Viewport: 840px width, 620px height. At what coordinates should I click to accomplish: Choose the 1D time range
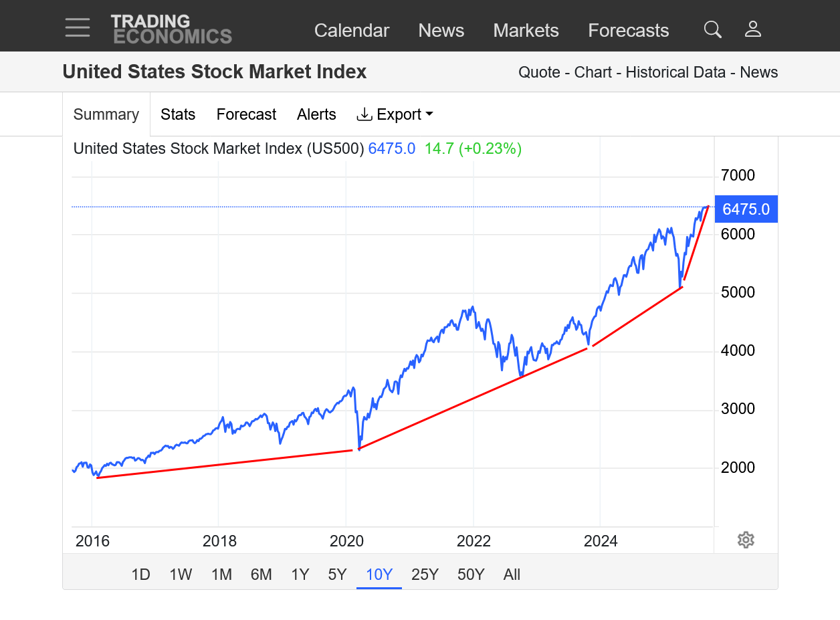click(140, 575)
